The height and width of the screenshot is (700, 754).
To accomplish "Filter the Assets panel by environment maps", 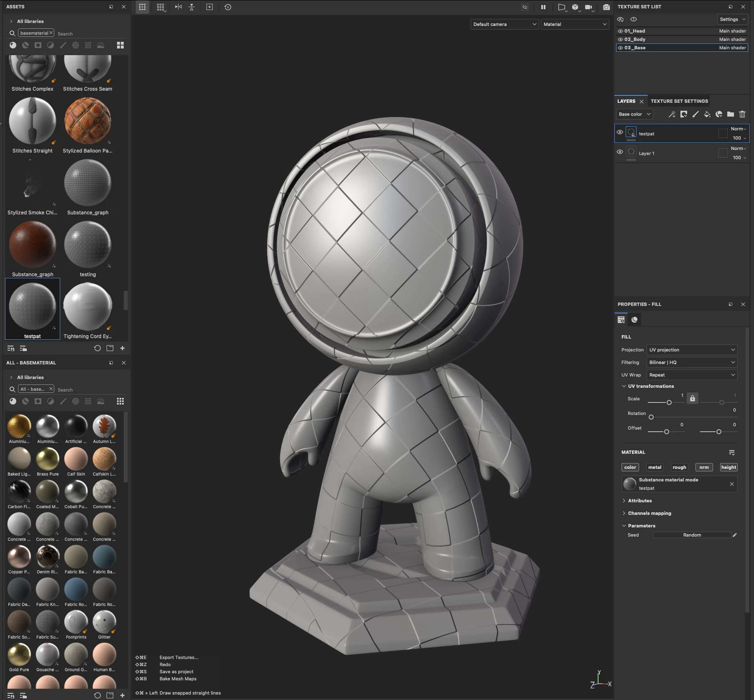I will 101,45.
